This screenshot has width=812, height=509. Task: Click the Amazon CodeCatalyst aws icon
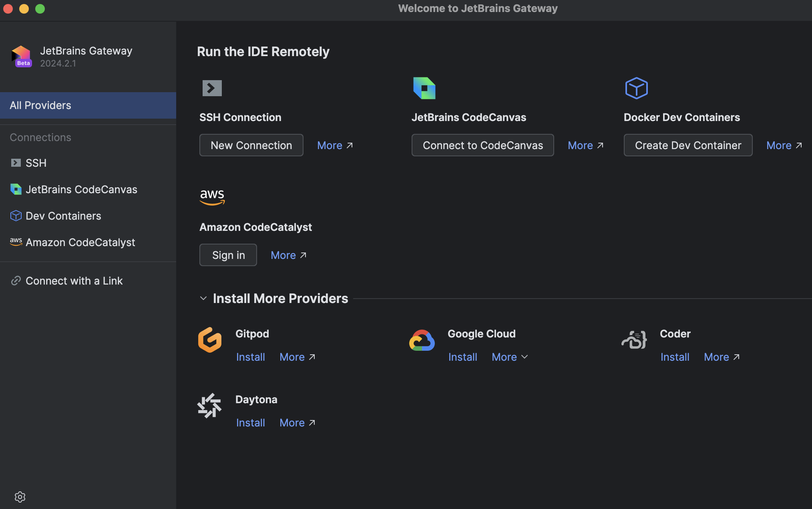pyautogui.click(x=16, y=242)
